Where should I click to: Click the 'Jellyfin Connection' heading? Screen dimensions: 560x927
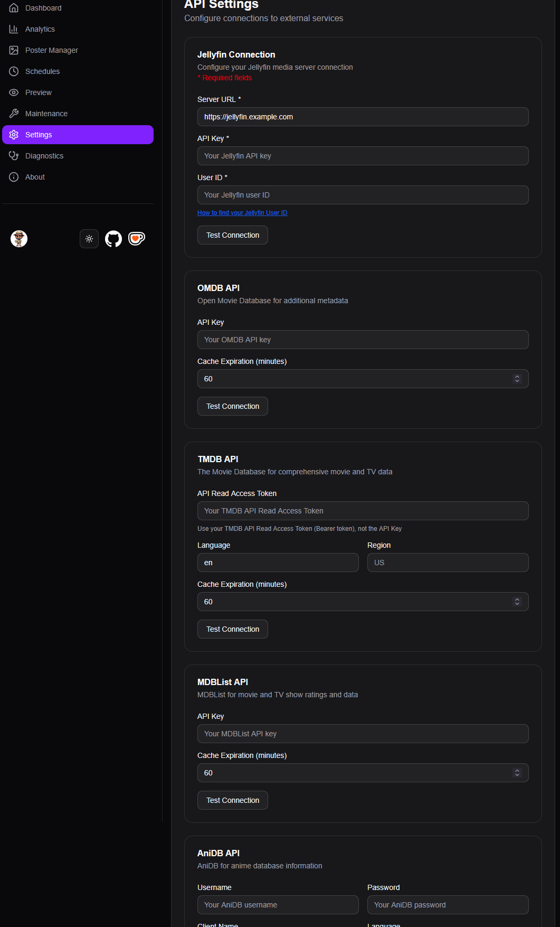pos(236,54)
